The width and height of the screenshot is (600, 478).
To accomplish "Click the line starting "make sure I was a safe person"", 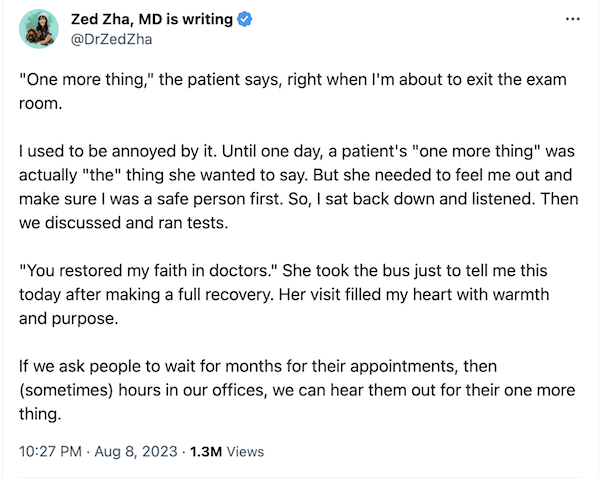I will (x=298, y=200).
